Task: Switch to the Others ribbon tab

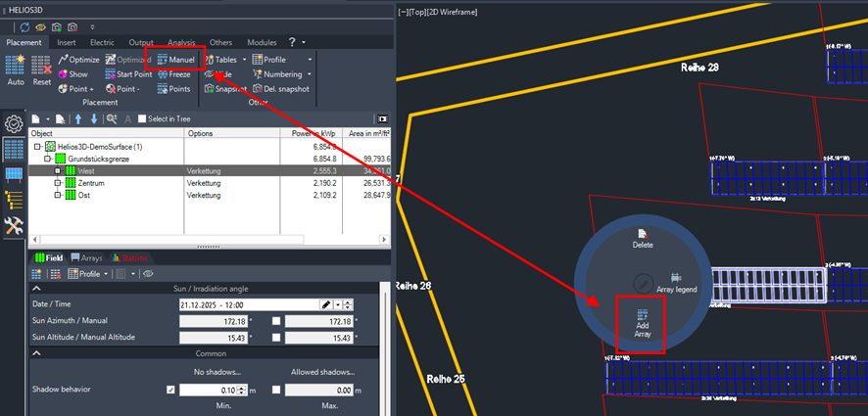Action: pos(220,42)
